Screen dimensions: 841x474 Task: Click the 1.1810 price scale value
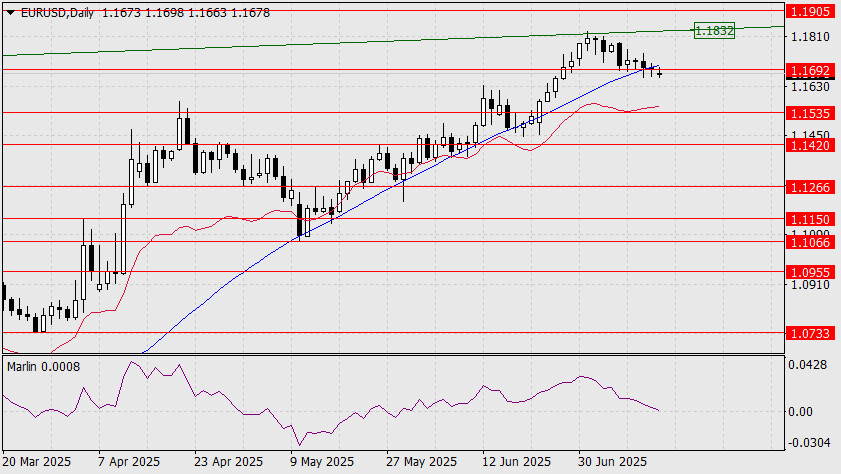[810, 36]
